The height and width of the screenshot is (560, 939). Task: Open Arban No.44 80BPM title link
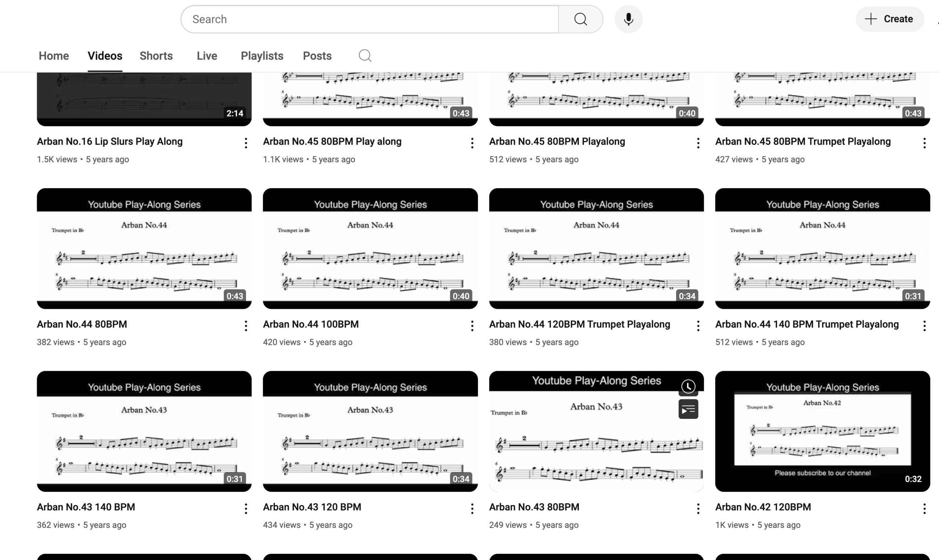point(82,324)
